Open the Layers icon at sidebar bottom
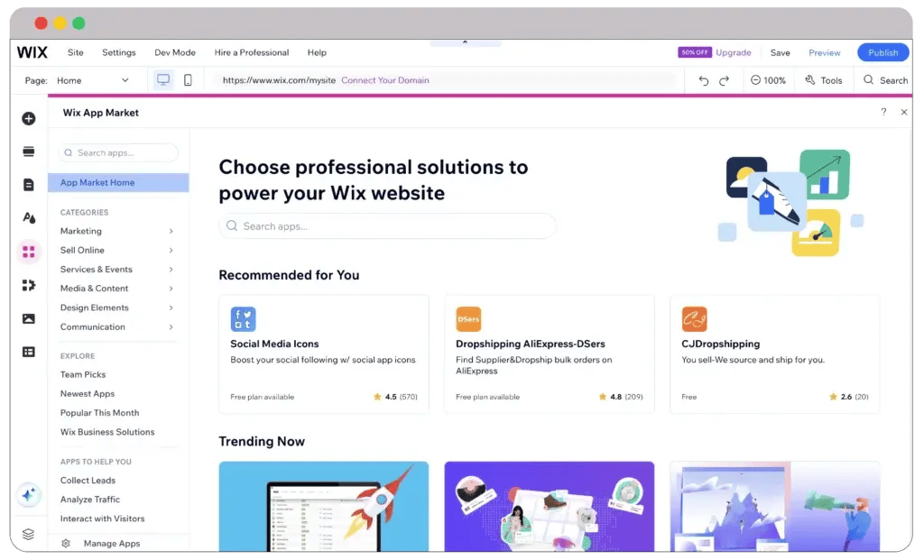Screen dimensions: 924x560 (x=28, y=534)
